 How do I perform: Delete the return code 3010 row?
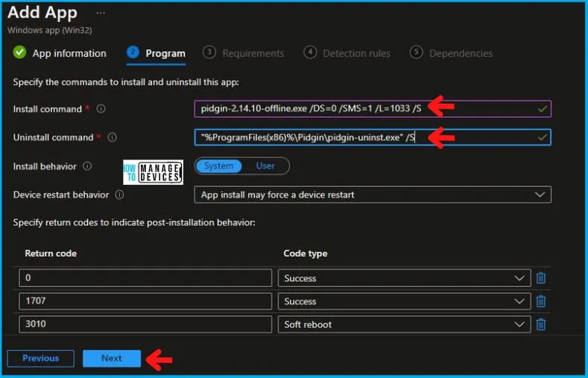(x=541, y=324)
